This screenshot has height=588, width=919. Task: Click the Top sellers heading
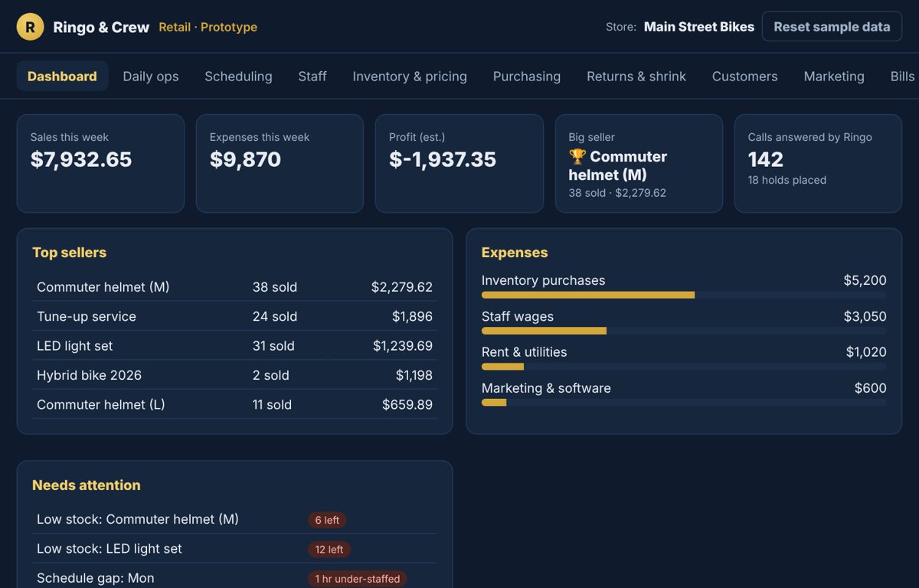point(69,253)
